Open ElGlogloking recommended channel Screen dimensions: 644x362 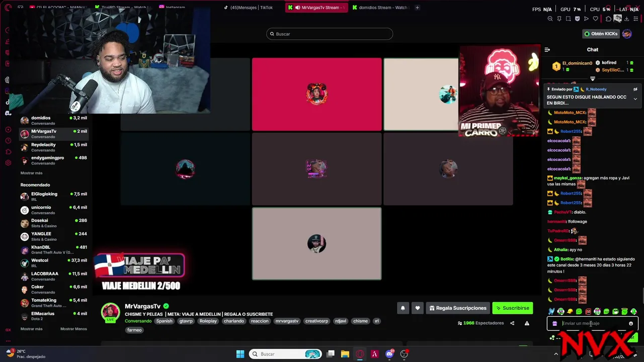pyautogui.click(x=53, y=196)
